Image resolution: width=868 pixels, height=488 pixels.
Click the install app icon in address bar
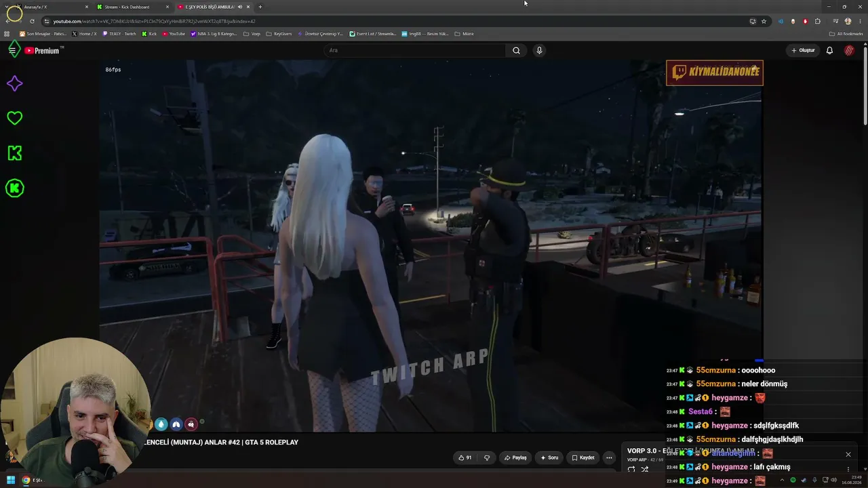click(x=753, y=21)
